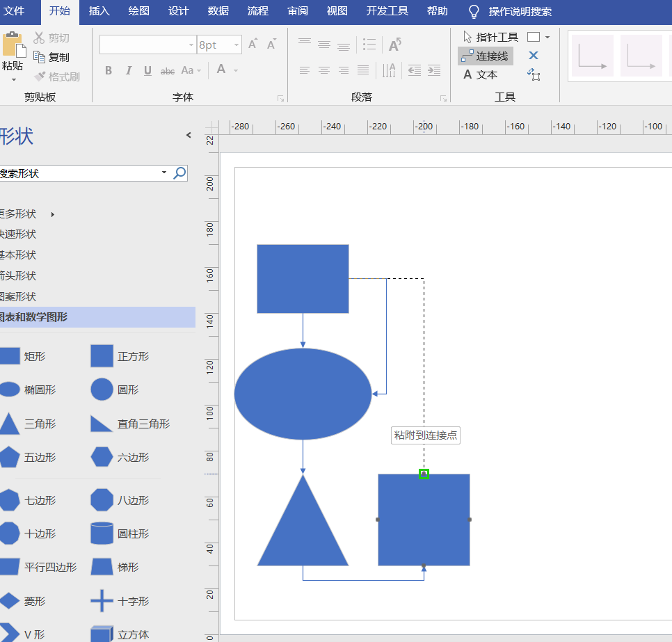Toggle Bold formatting

pyautogui.click(x=109, y=70)
